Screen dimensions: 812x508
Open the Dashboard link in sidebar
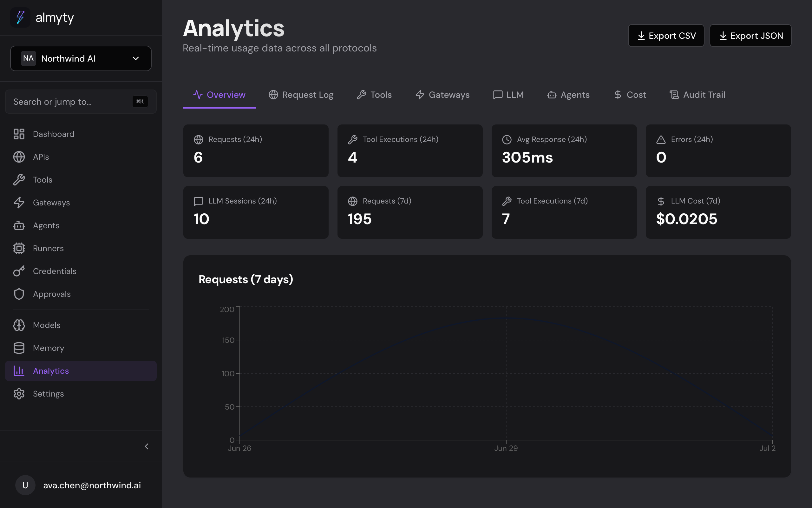[81, 134]
